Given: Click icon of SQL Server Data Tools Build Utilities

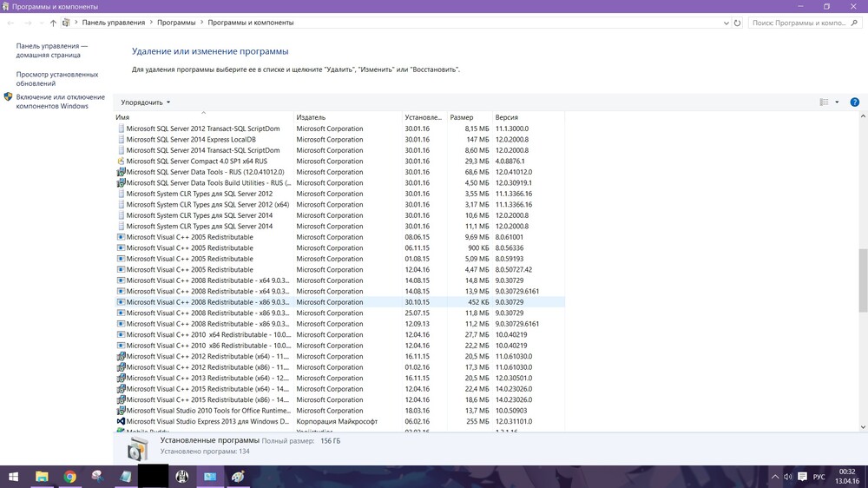Looking at the screenshot, I should pyautogui.click(x=121, y=183).
